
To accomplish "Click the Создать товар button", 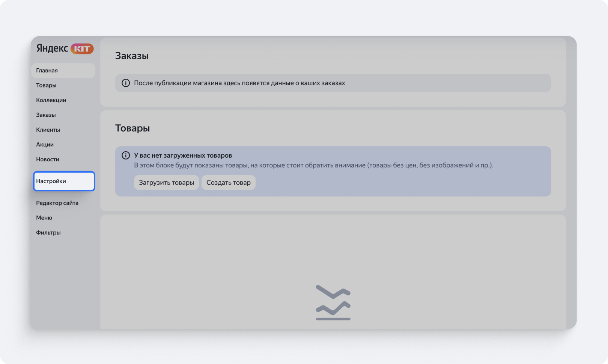I will 228,182.
